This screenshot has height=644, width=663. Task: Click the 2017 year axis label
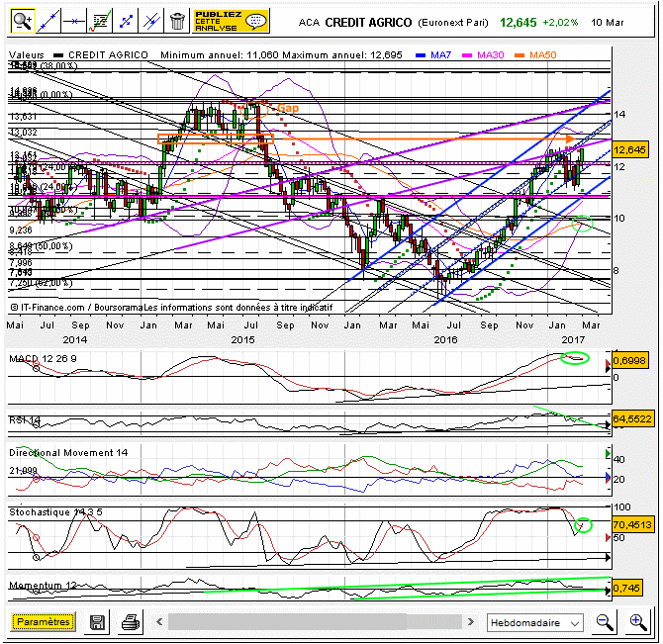(x=573, y=339)
